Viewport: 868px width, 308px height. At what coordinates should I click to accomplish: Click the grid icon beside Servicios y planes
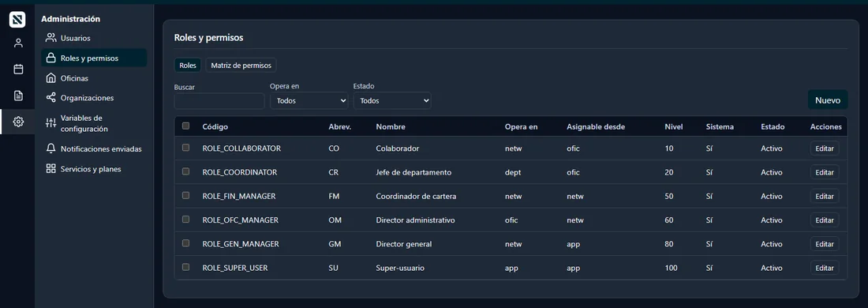coord(51,168)
